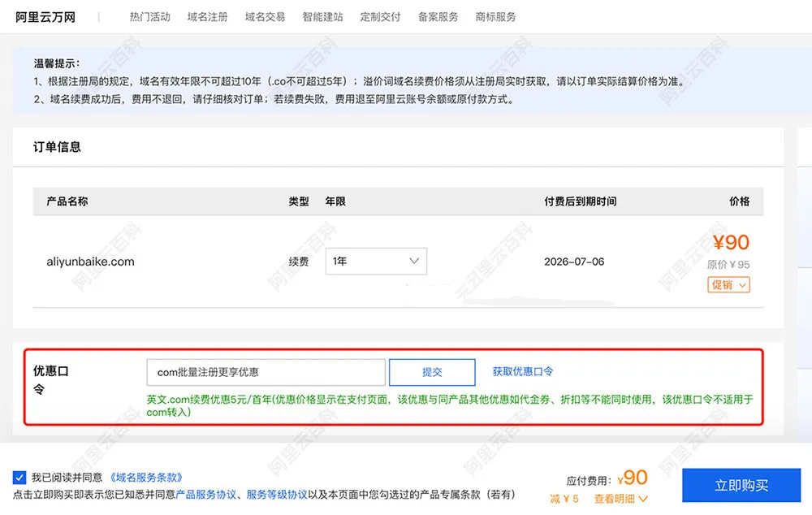The image size is (812, 515).
Task: Click the 提交 coupon button
Action: [432, 372]
